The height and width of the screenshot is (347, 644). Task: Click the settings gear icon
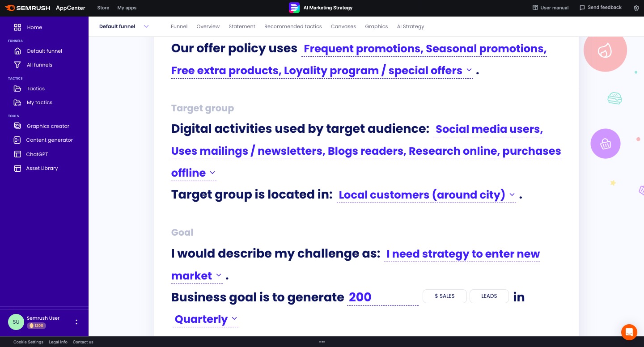click(x=636, y=8)
